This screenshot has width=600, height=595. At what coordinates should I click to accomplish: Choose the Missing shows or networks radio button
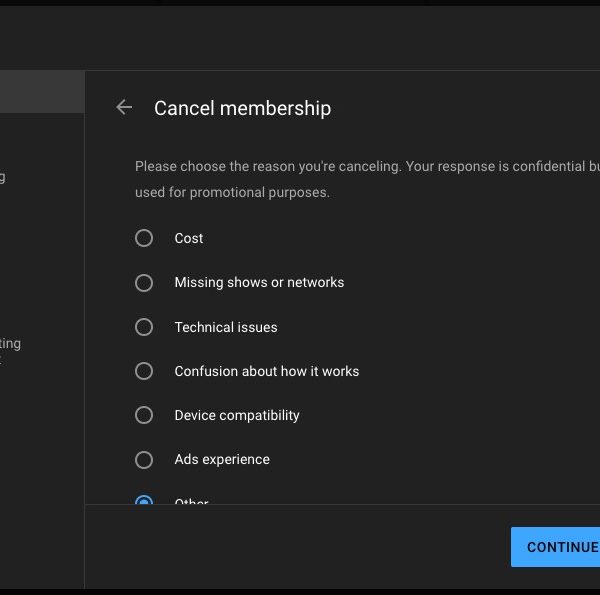coord(144,283)
